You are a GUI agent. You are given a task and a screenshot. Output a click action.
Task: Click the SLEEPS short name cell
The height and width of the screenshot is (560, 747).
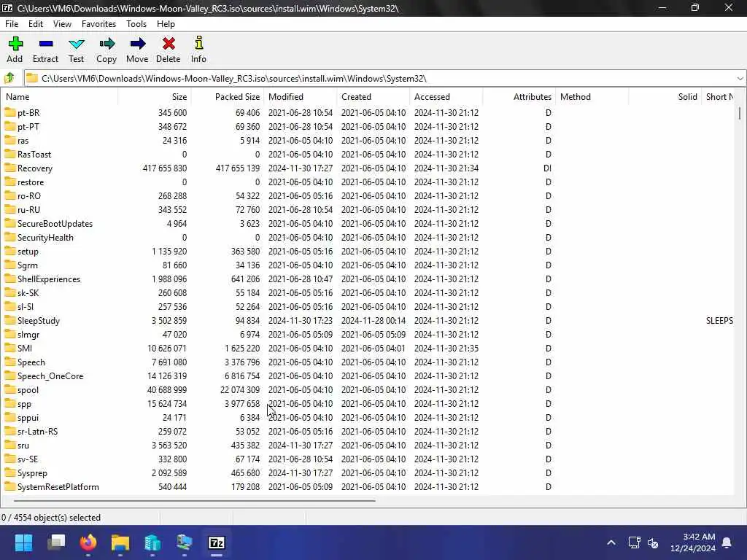point(719,321)
